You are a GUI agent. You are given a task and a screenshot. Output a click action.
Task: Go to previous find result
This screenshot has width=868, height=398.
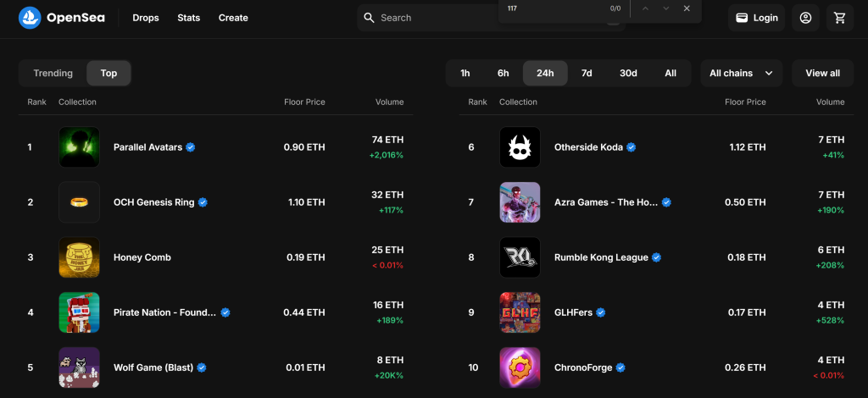coord(645,8)
